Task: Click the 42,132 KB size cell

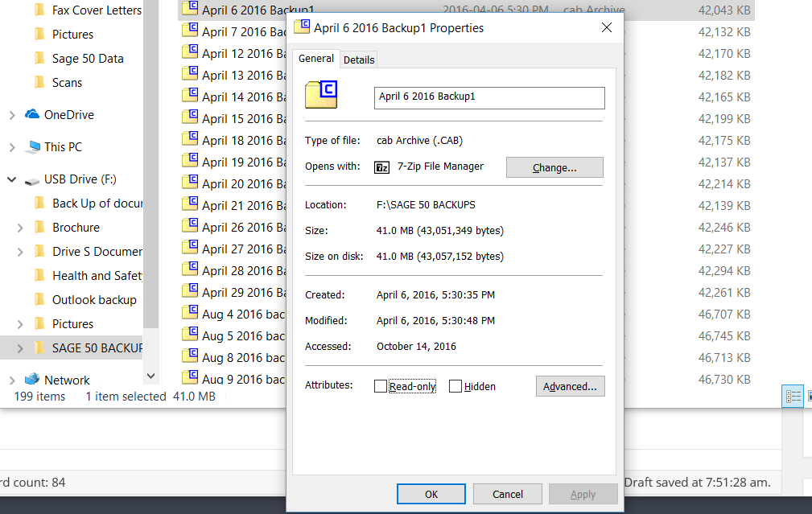Action: 724,32
